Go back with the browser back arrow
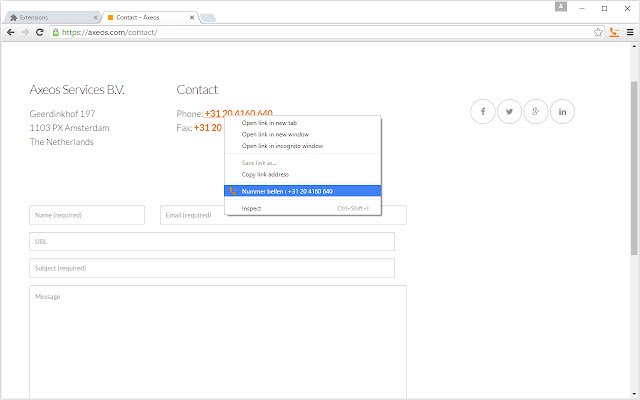 coord(11,32)
